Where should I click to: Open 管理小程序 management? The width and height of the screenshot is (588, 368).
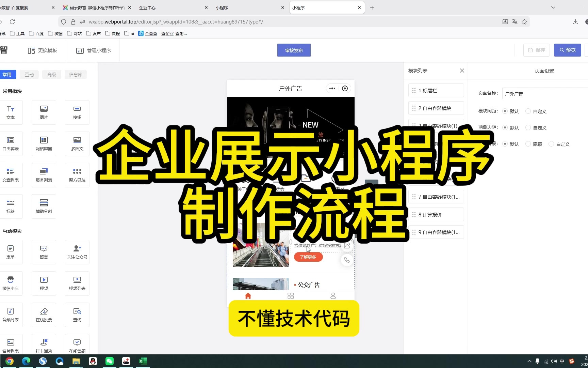tap(94, 50)
